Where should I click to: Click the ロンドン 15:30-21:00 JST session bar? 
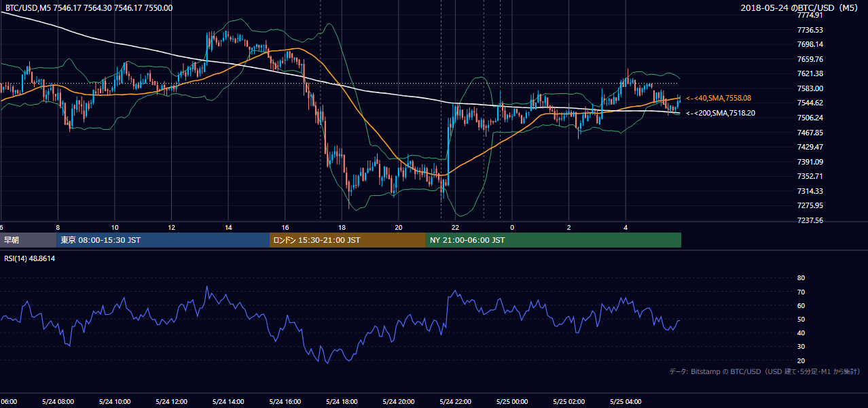click(x=348, y=240)
